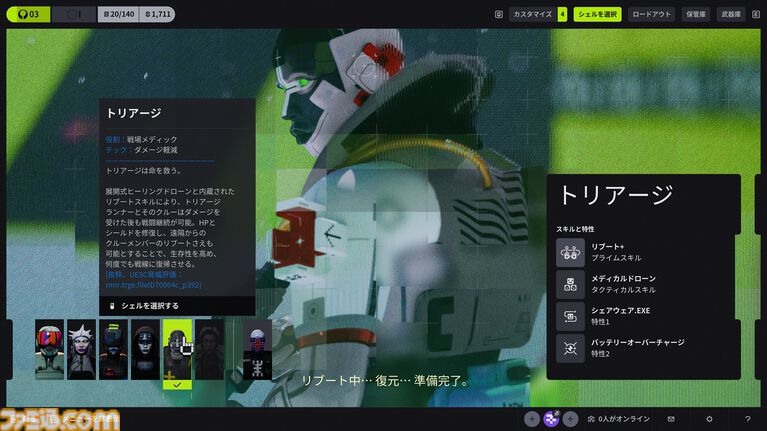Screen dimensions: 767x431
Task: Open the mail envelope icon
Action: pyautogui.click(x=671, y=419)
